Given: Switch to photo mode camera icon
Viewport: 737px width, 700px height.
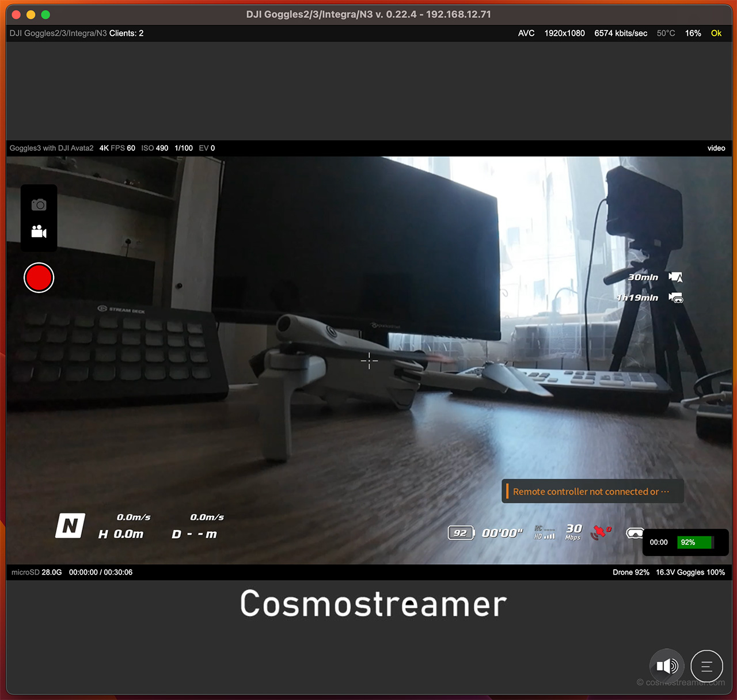Looking at the screenshot, I should (x=39, y=204).
